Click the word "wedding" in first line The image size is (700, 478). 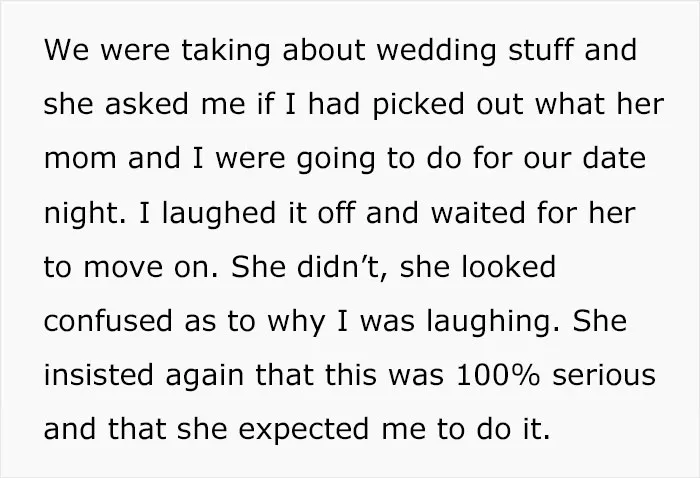coord(437,51)
